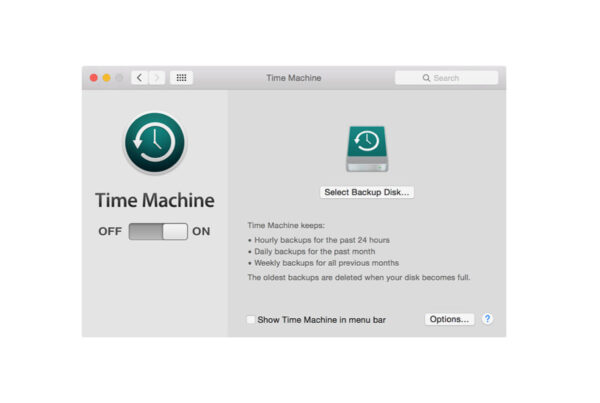Click the large Time Machine clock icon
600x403 pixels.
coord(154,144)
